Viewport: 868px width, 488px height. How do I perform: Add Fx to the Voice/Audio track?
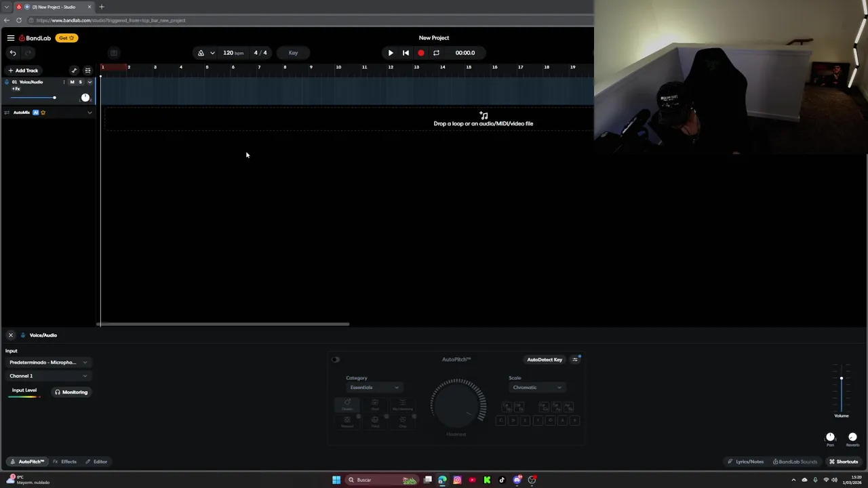(x=16, y=89)
